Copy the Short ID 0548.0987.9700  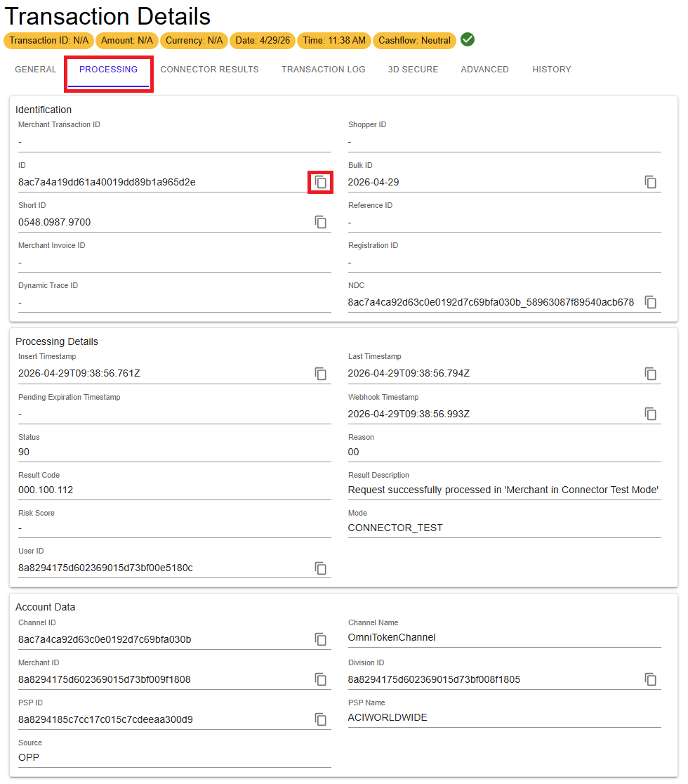[320, 222]
